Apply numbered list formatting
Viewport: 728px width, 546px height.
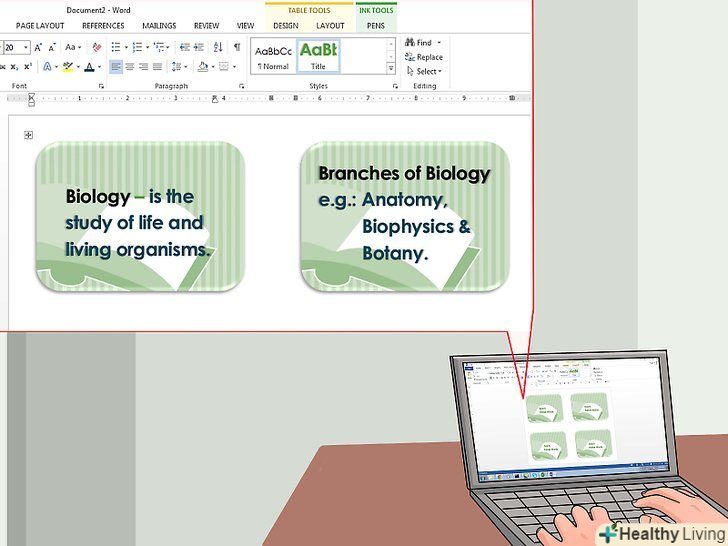(137, 47)
